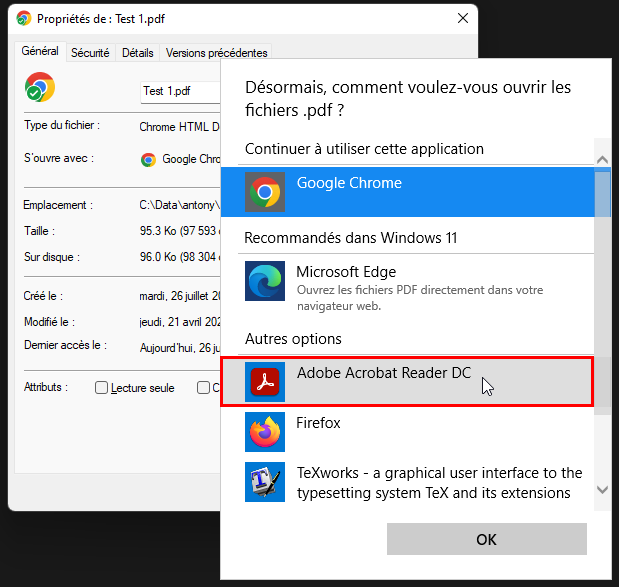Image resolution: width=619 pixels, height=587 pixels.
Task: Click the Test 1.pdf filename field
Action: tap(180, 91)
